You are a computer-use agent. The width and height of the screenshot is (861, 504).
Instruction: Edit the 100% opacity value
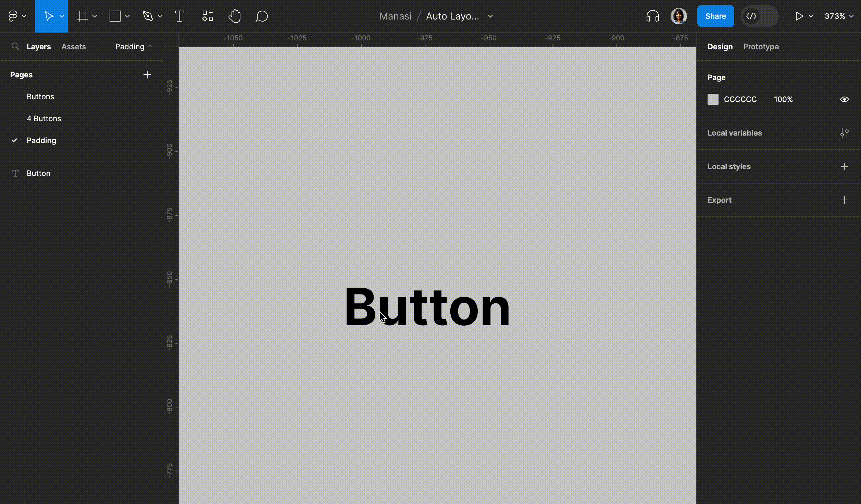point(783,99)
